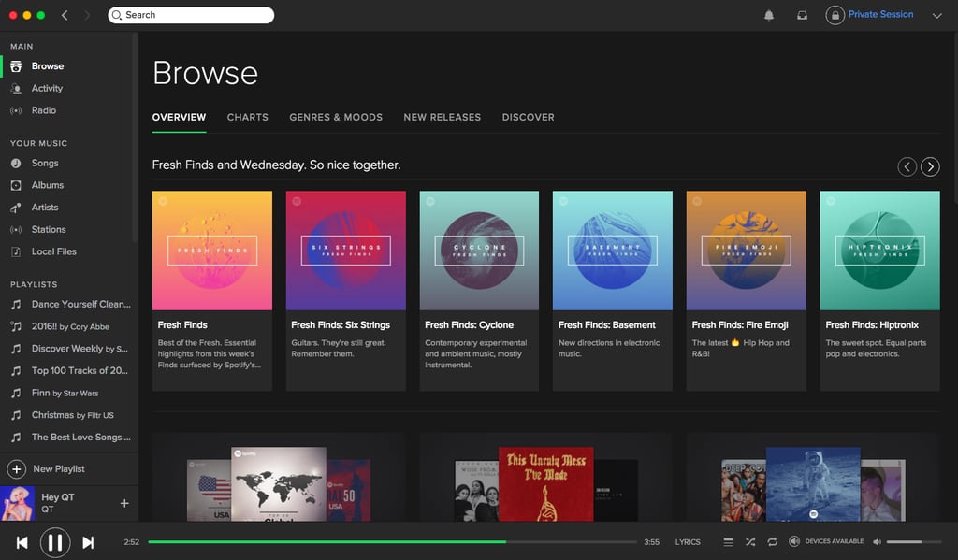Viewport: 958px width, 560px height.
Task: Go back with the left arrow
Action: pos(65,15)
